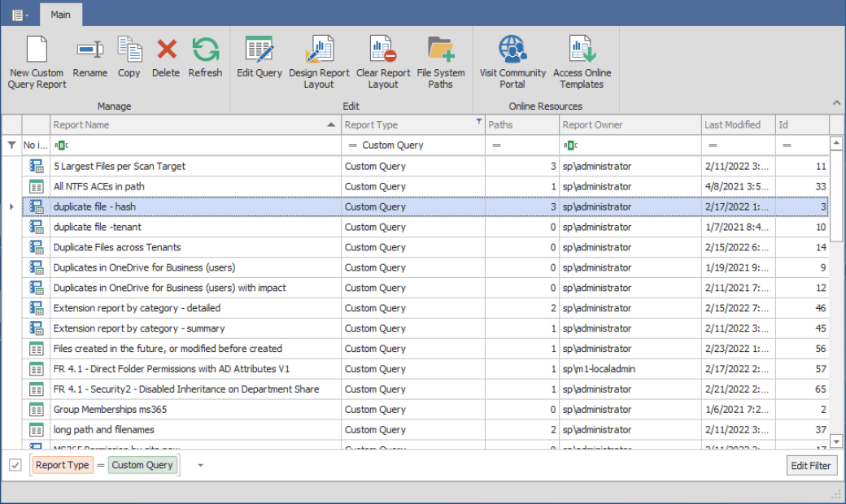Collapse the ribbon using the chevron
846x504 pixels.
[836, 102]
